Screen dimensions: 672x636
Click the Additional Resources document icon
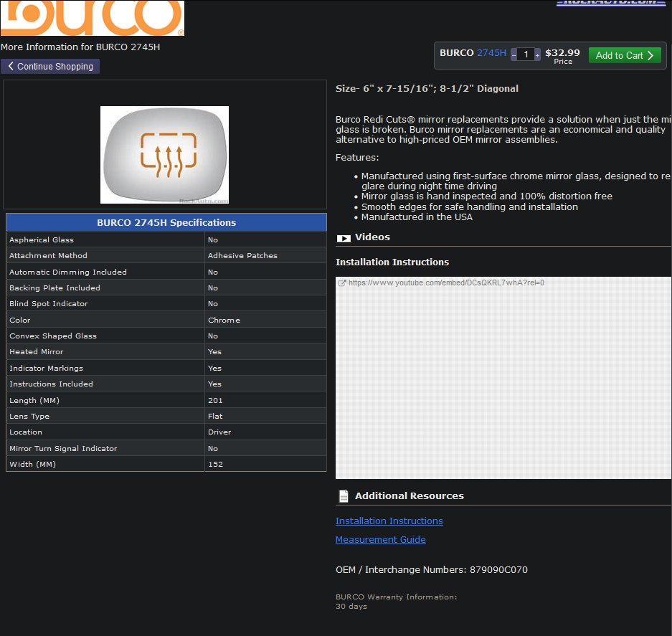[x=344, y=496]
